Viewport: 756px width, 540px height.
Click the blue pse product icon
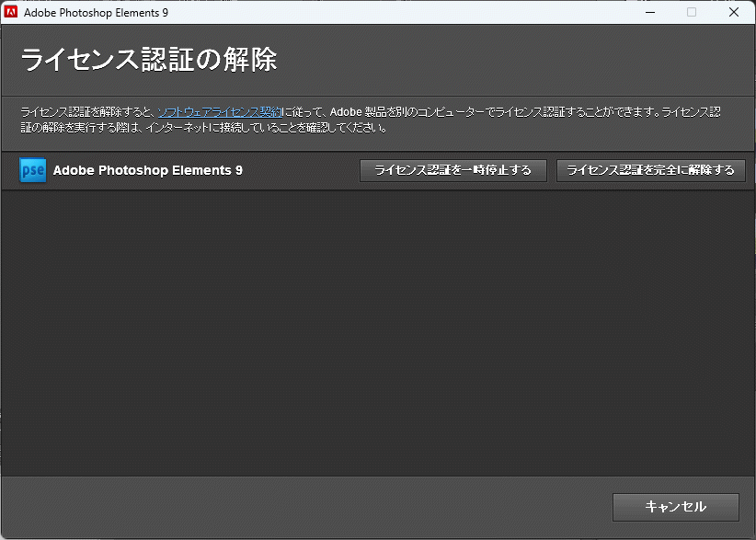coord(33,170)
